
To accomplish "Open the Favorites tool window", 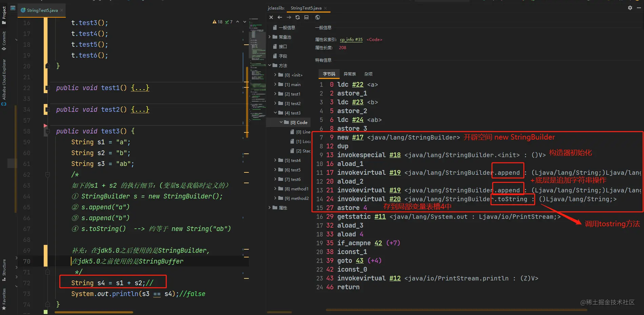I will [4, 299].
